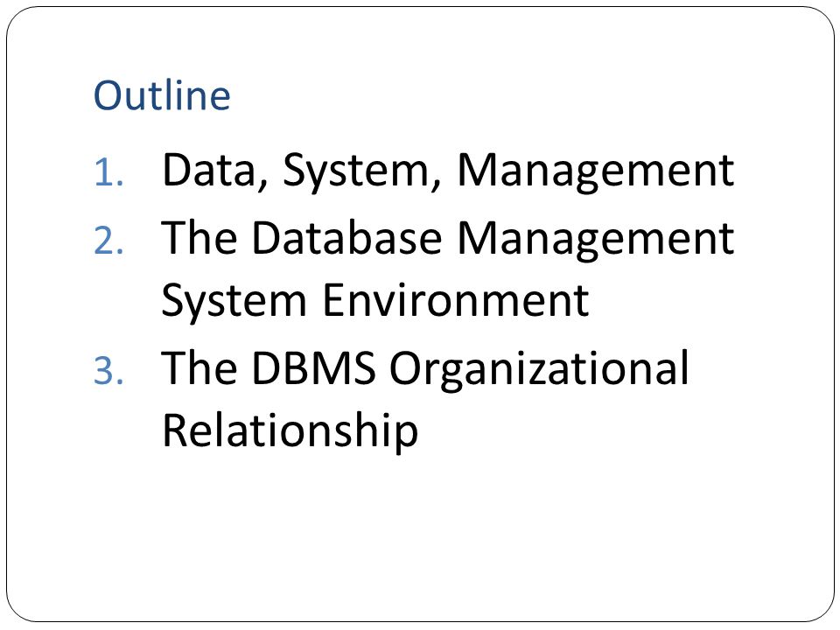The width and height of the screenshot is (840, 630).
Task: Select the list number 1.
Action: [108, 173]
